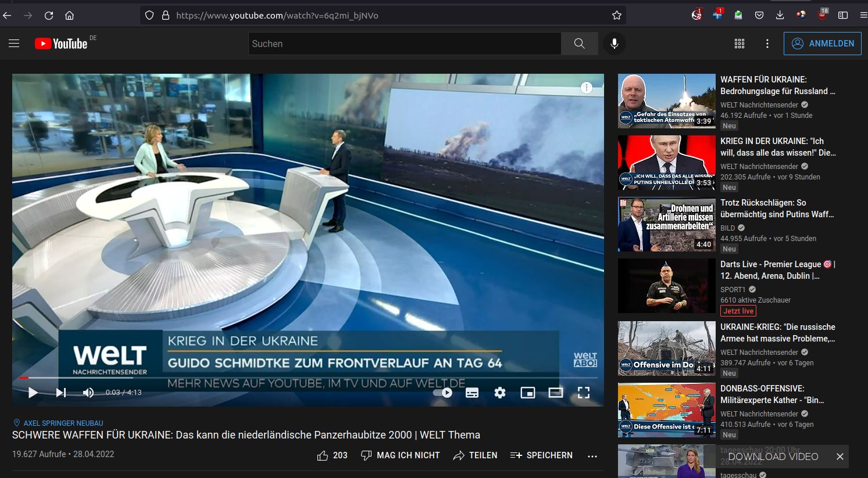Open WAFFEN FÜR UKRAINE Bedrohungslage video thumbnail
This screenshot has width=868, height=478.
[x=667, y=101]
